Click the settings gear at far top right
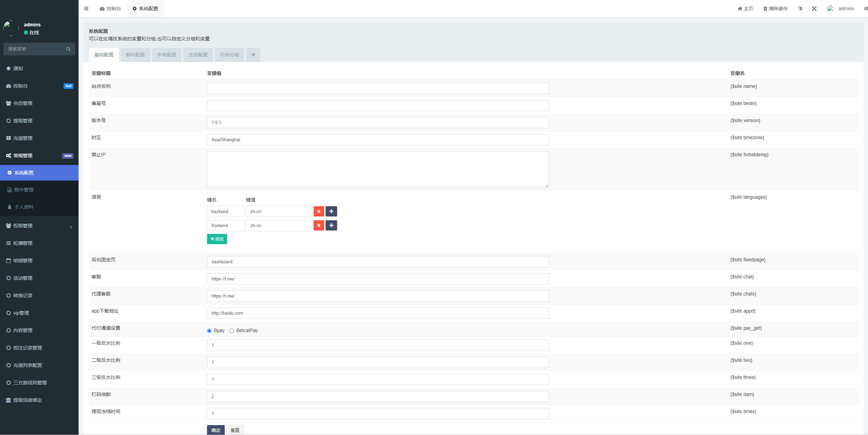The width and height of the screenshot is (868, 435). (866, 9)
